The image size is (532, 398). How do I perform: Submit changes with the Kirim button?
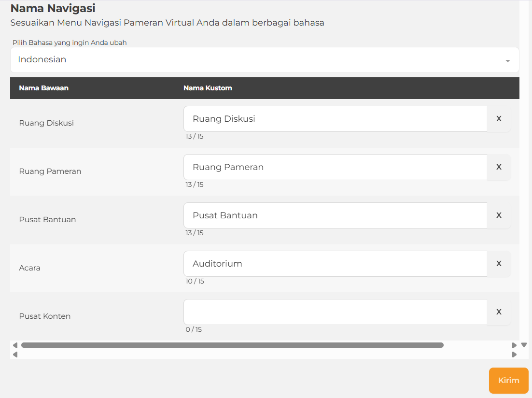[508, 381]
